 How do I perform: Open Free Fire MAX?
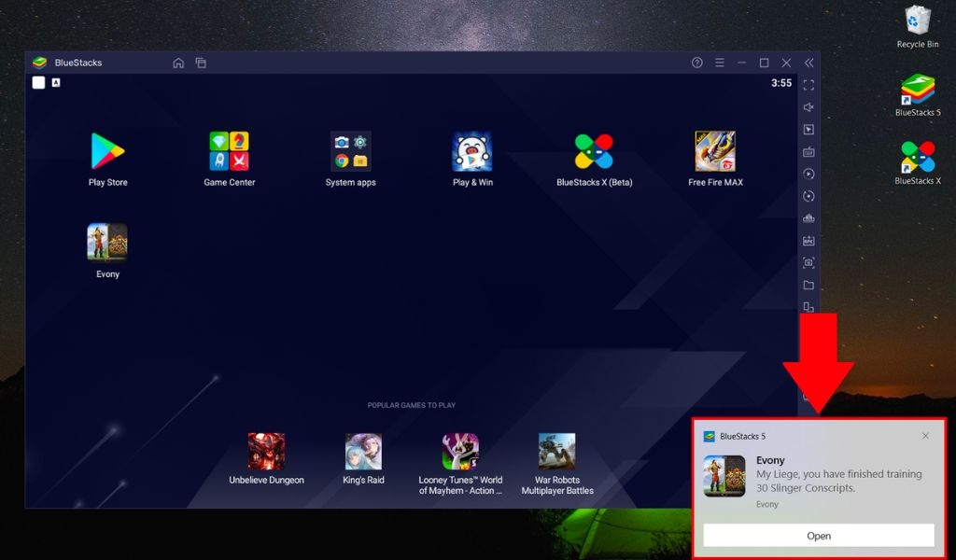coord(714,149)
